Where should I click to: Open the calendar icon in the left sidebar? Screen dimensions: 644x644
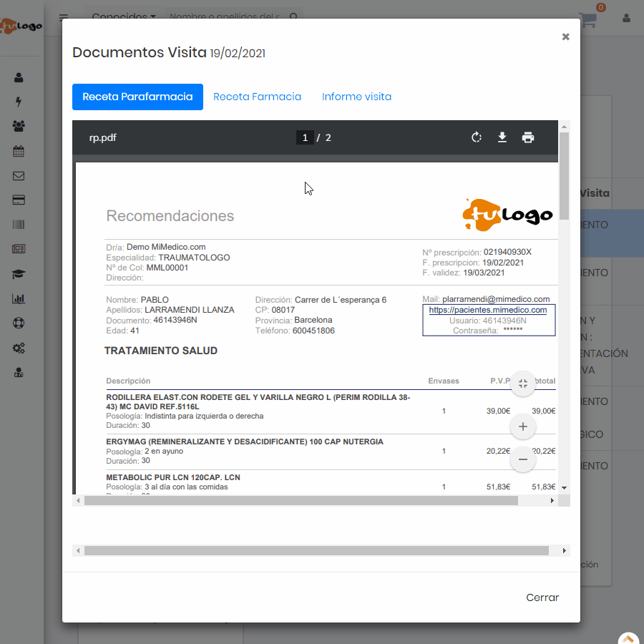19,152
